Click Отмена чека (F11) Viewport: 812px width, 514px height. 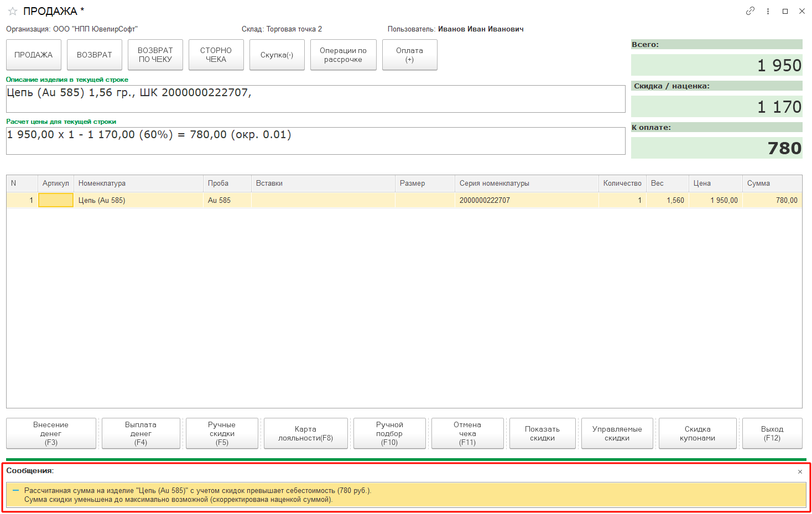[x=467, y=433]
